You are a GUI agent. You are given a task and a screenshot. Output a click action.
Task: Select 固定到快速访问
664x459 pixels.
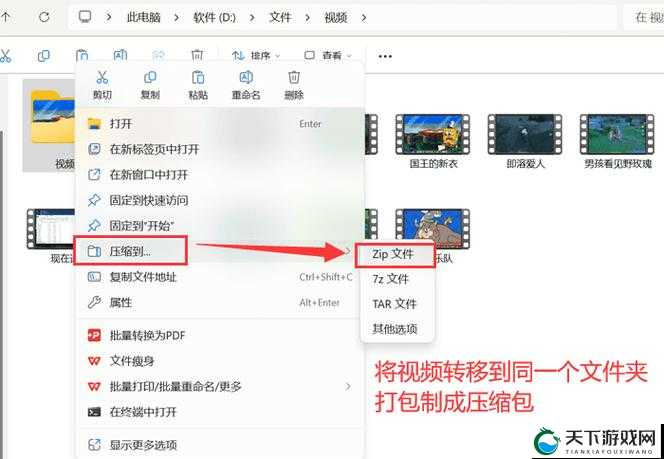tap(219, 200)
